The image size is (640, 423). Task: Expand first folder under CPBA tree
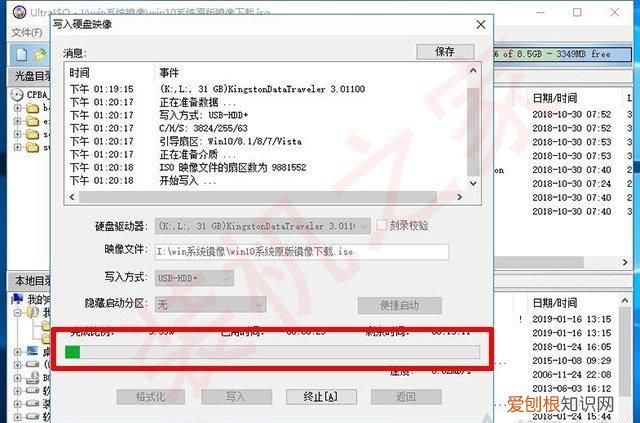[17, 108]
